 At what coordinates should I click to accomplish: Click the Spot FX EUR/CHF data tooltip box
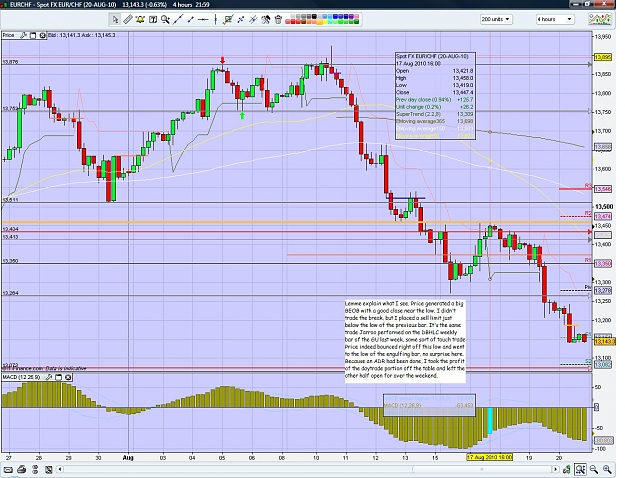click(x=435, y=96)
